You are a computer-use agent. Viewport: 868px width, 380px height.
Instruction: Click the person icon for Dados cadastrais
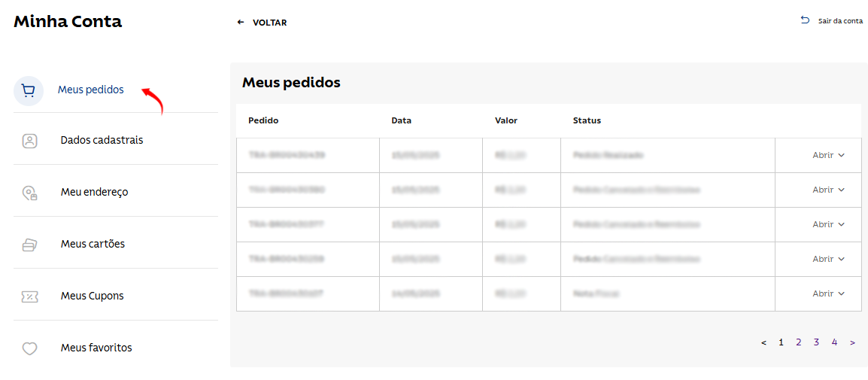[29, 141]
